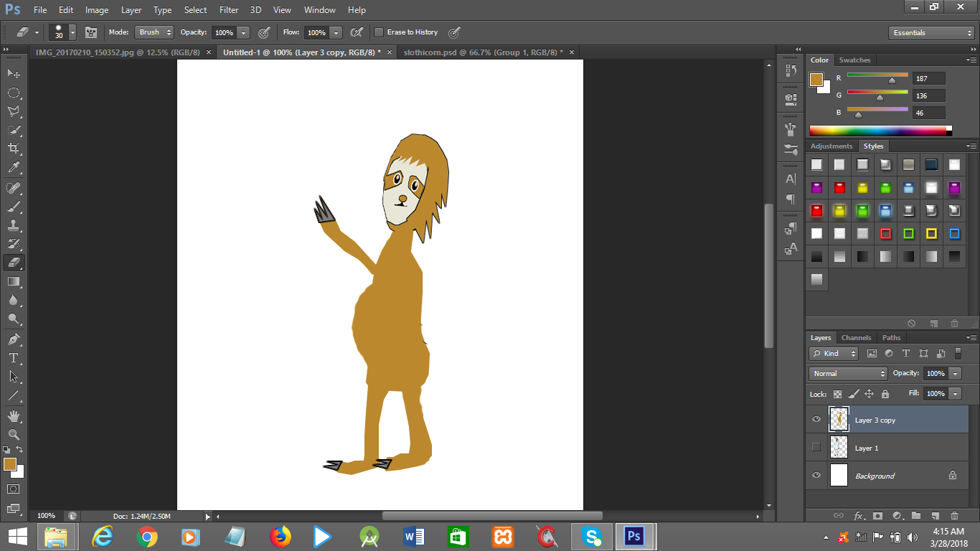Select the Spot Healing Brush tool
Viewport: 980px width, 551px height.
click(14, 188)
